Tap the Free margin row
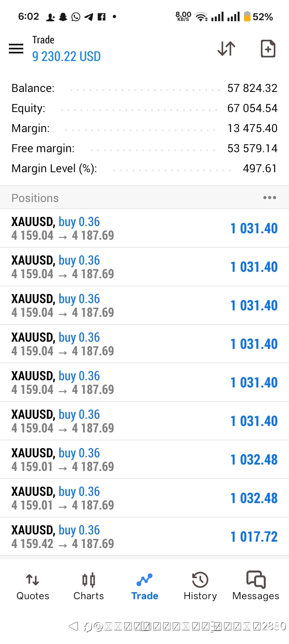 (144, 149)
